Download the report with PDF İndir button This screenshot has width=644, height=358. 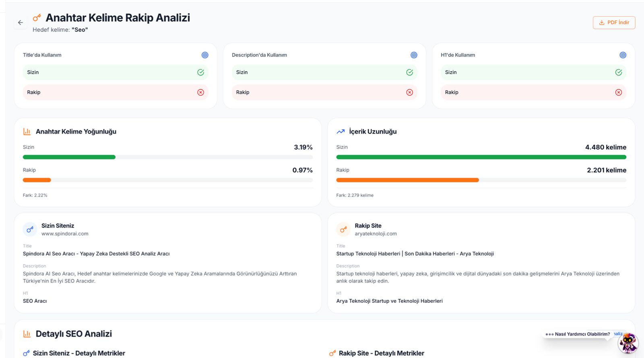point(614,23)
